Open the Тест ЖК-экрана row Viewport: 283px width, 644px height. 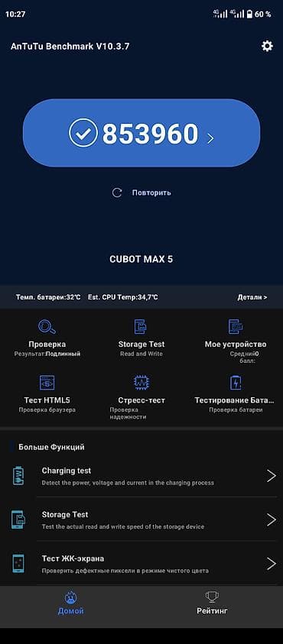[x=141, y=564]
